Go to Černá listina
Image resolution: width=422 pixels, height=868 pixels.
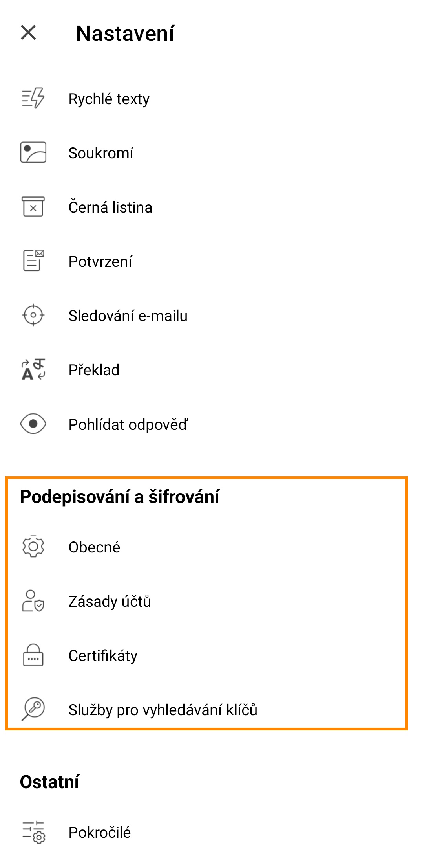[x=110, y=207]
